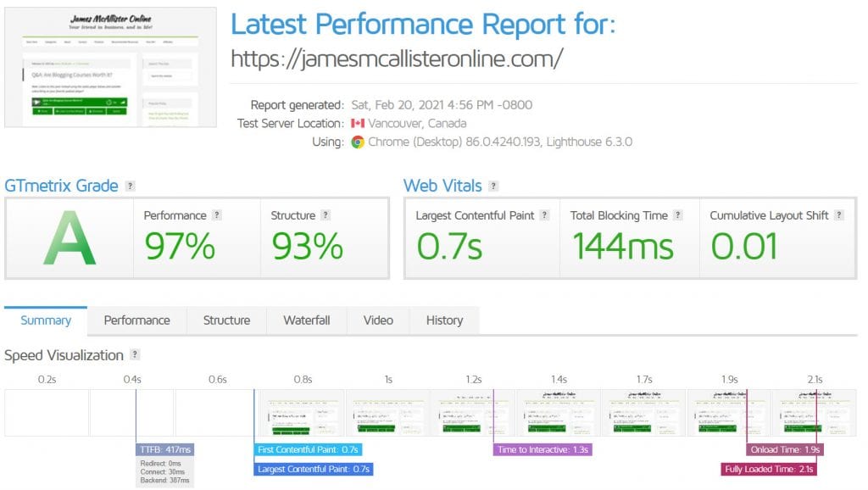Click the GTmetrix Grade heading
This screenshot has width=868, height=490.
point(61,186)
